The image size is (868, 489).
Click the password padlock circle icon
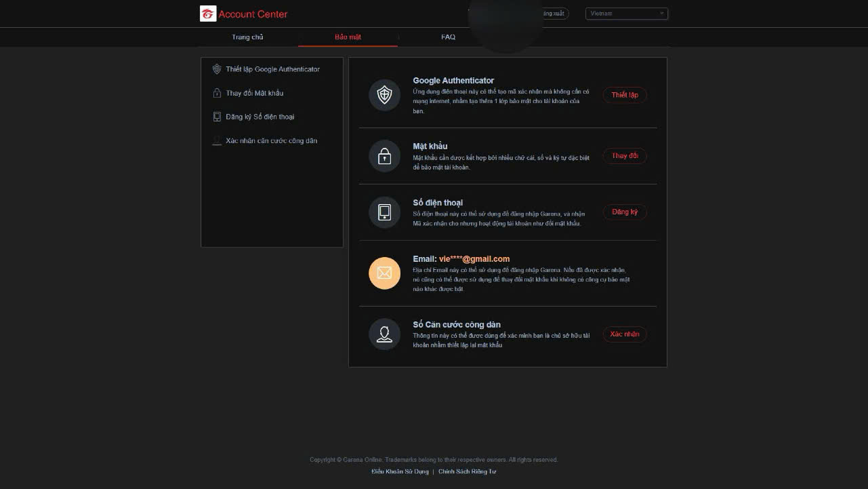tap(384, 157)
